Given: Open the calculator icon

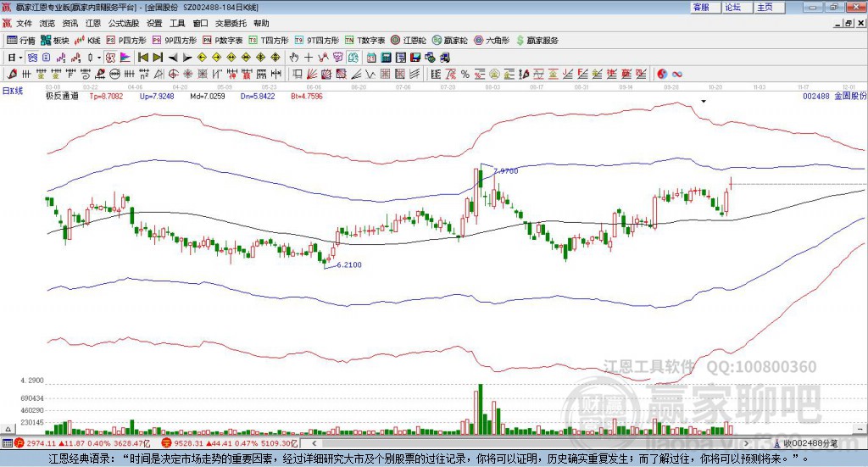Looking at the screenshot, I should pyautogui.click(x=387, y=58).
